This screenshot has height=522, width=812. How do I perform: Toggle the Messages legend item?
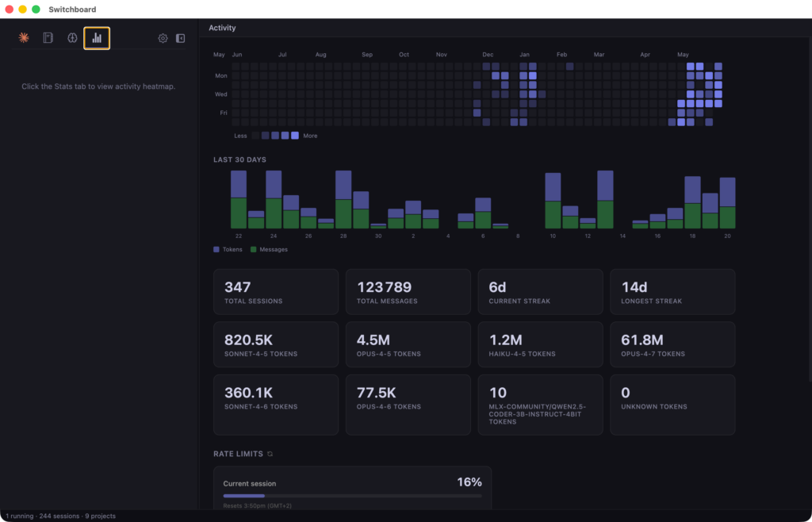[x=269, y=250]
